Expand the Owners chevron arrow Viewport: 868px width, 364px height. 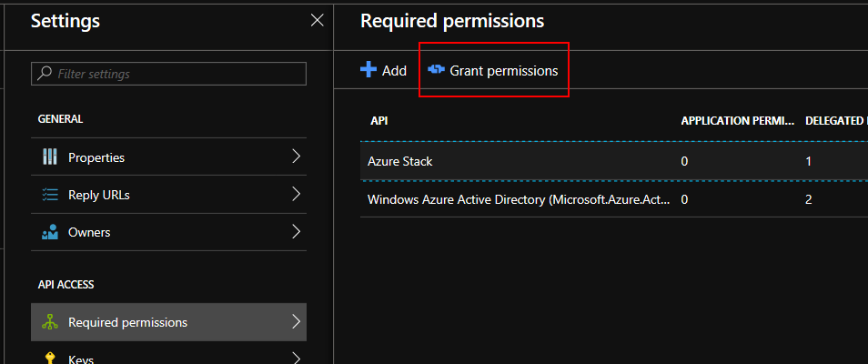coord(296,231)
